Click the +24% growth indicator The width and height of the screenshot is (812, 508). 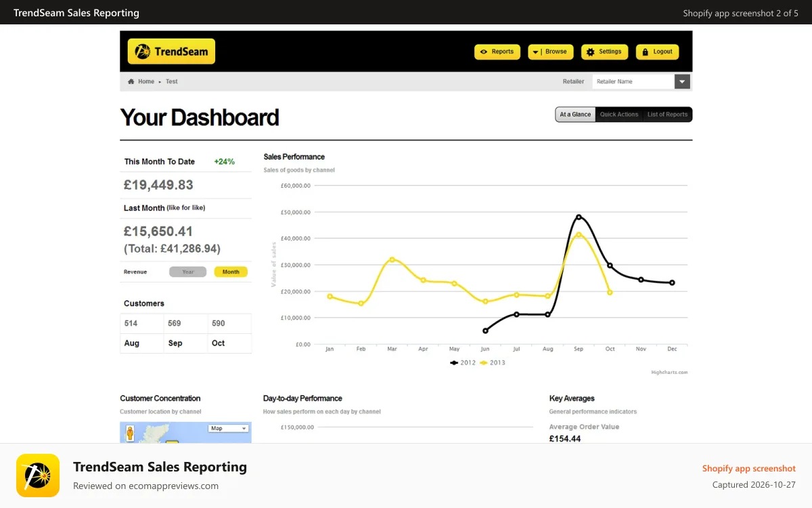pos(224,162)
